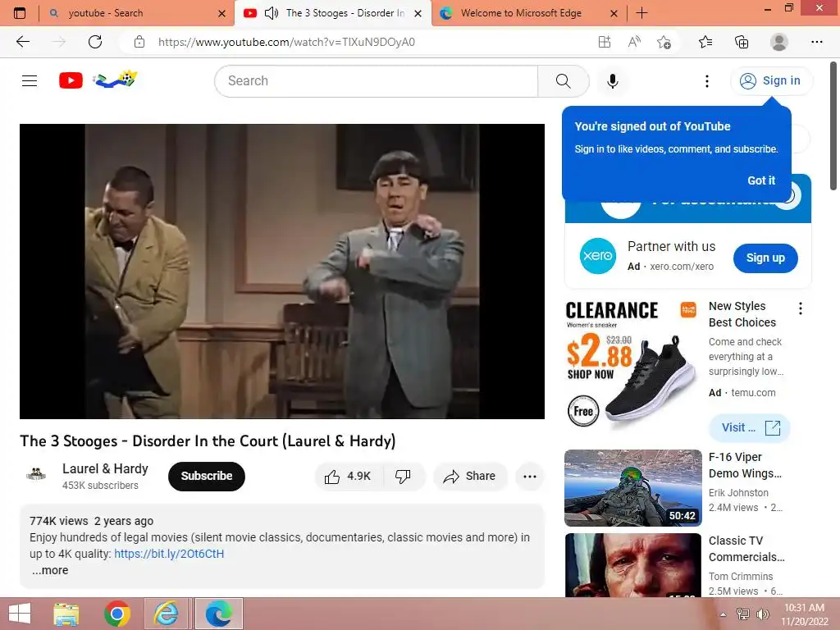840x630 pixels.
Task: Click the network tray icon
Action: [x=743, y=614]
